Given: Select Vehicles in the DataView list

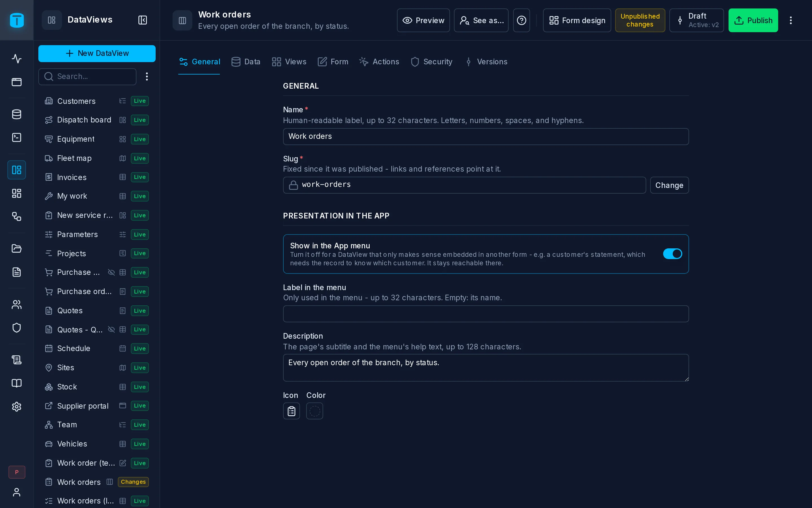Looking at the screenshot, I should tap(97, 444).
